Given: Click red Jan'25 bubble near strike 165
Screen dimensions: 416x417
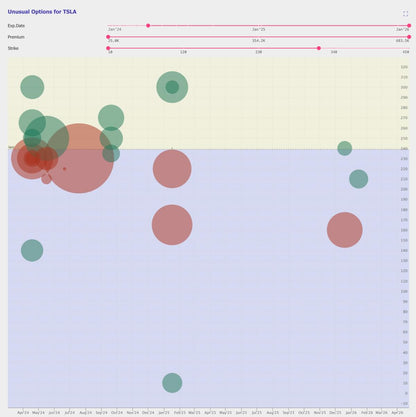Looking at the screenshot, I should point(172,225).
